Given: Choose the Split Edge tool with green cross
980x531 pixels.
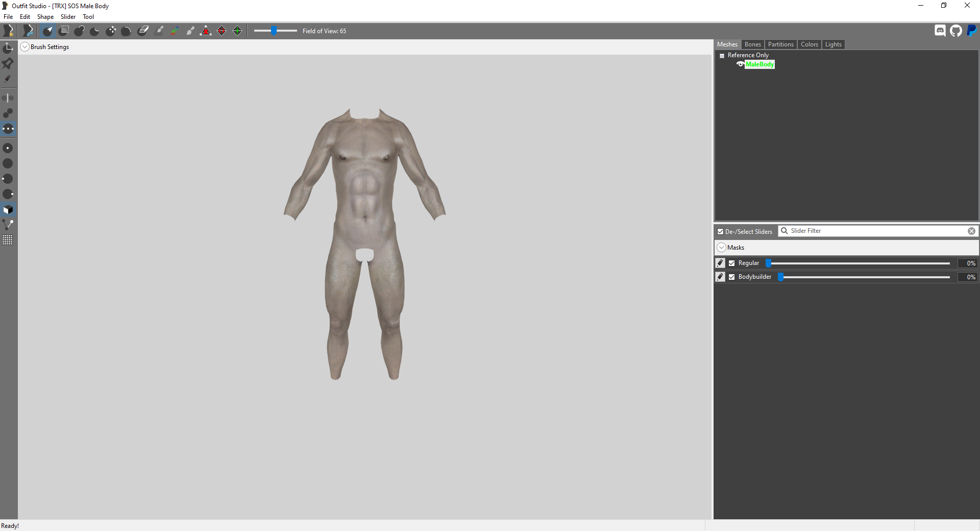Looking at the screenshot, I should (237, 31).
